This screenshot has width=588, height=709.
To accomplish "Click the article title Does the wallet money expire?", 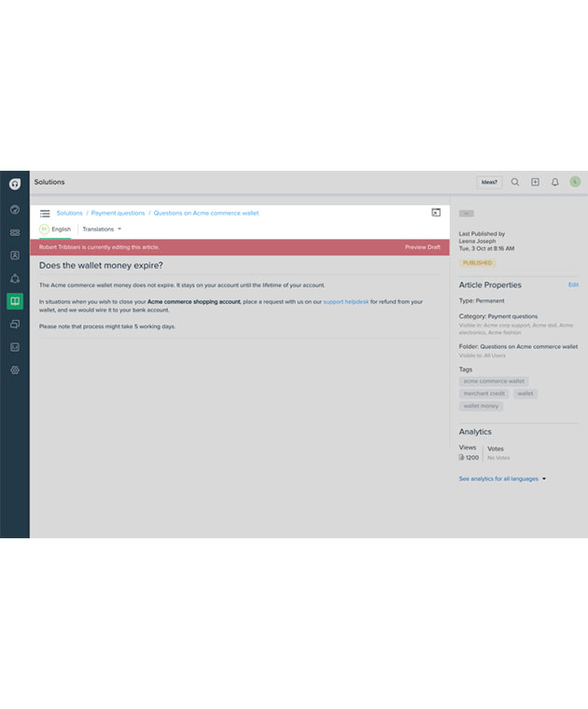I will click(x=101, y=266).
